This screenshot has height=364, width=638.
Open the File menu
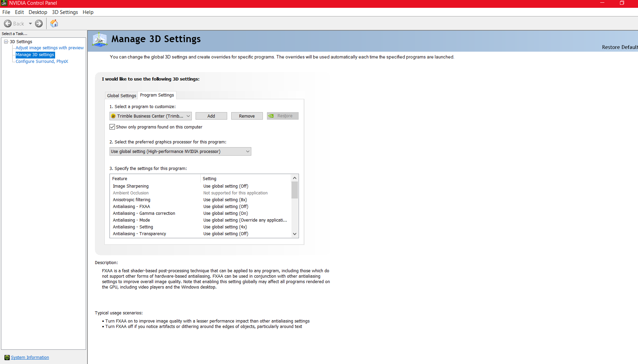(x=6, y=12)
